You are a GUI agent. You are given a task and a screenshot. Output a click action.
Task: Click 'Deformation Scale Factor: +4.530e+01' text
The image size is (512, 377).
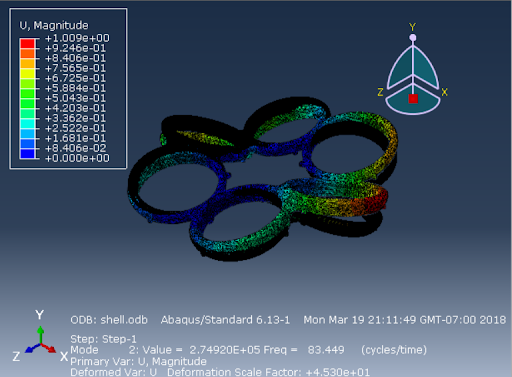[268, 372]
